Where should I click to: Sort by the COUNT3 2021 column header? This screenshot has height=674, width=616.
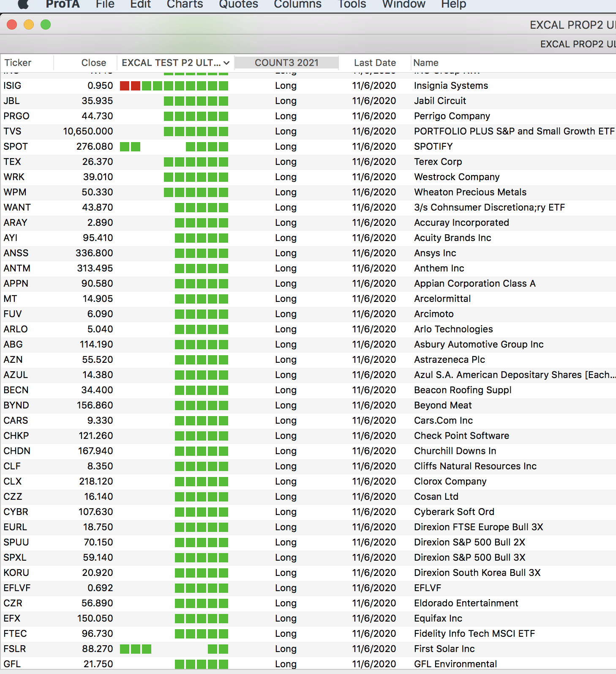tap(286, 63)
